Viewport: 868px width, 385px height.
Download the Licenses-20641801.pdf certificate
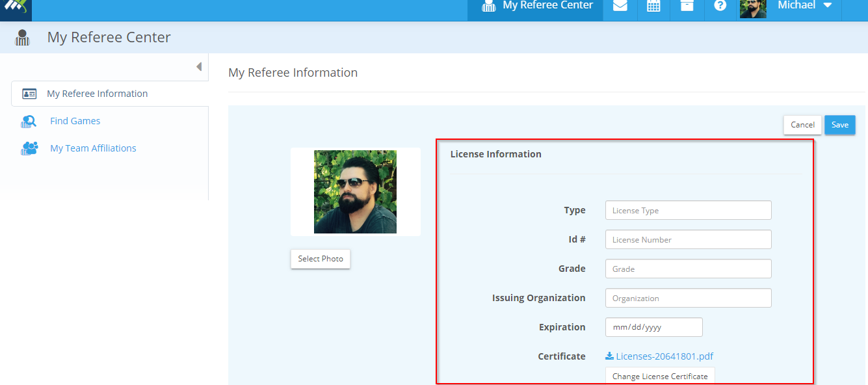[x=664, y=356]
